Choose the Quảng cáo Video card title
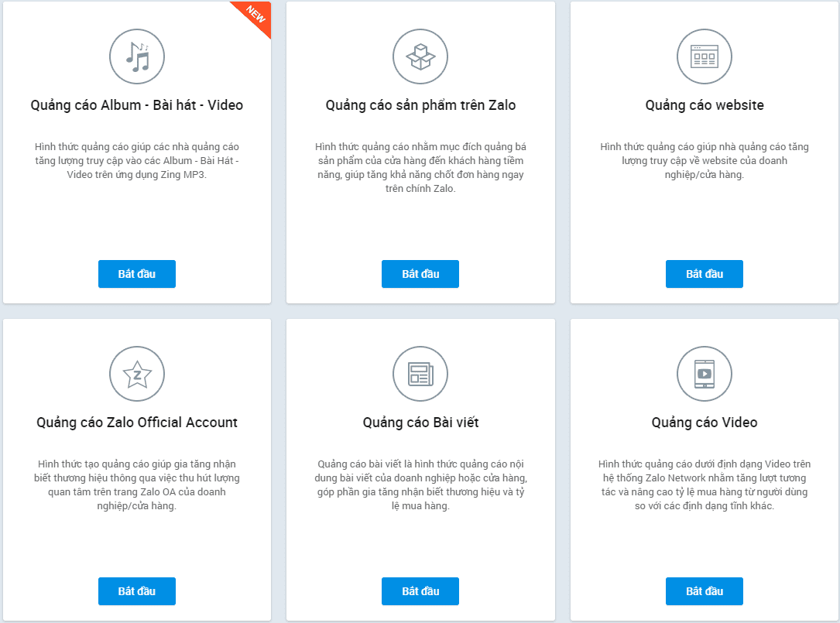 (705, 423)
